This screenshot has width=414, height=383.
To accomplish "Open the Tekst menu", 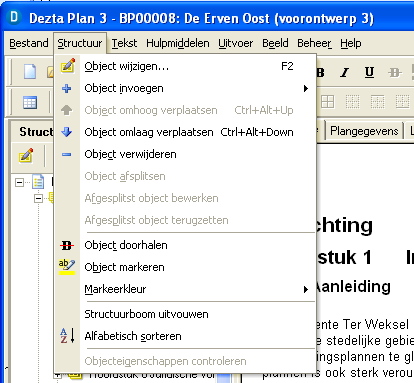I will click(124, 43).
